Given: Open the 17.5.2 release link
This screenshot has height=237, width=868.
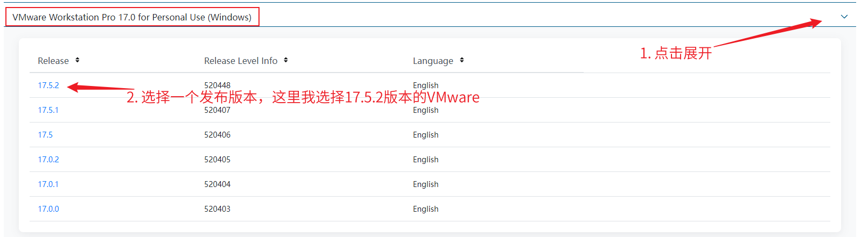Looking at the screenshot, I should point(48,85).
